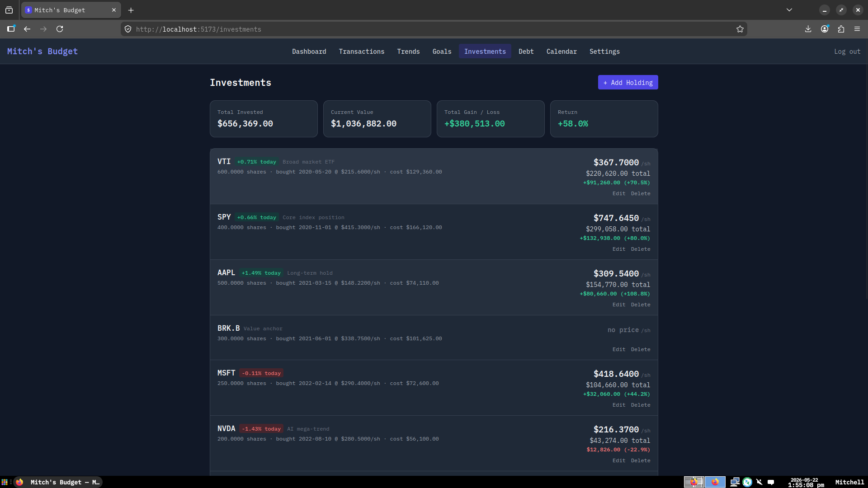Click the +$380,513.00 gain figure
Image resolution: width=868 pixels, height=488 pixels.
[474, 124]
